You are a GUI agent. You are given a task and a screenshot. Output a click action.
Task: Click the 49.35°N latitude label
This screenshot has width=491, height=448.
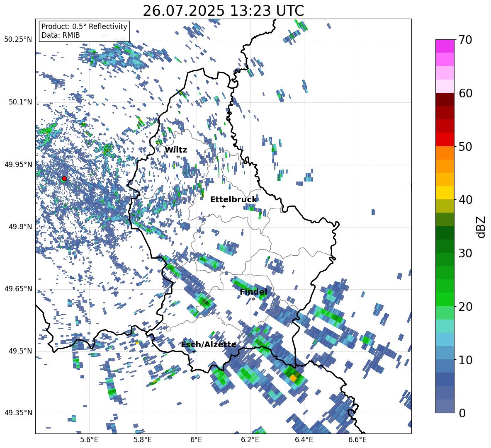(18, 413)
